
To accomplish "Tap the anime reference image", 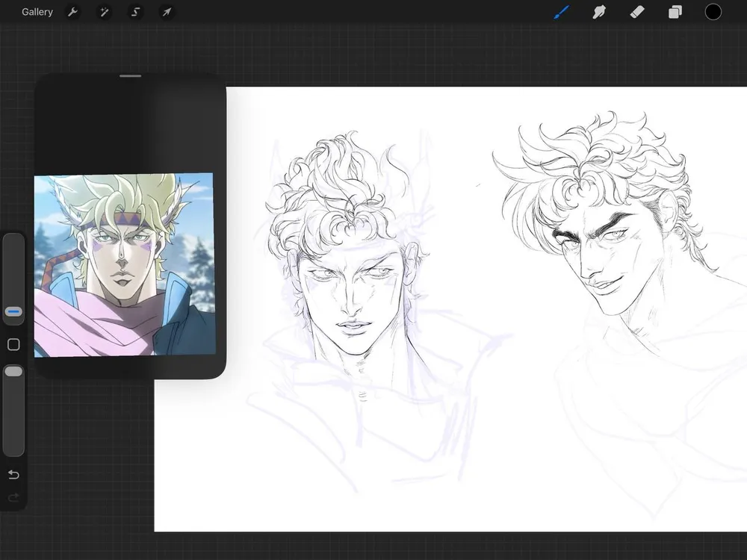I will [124, 264].
